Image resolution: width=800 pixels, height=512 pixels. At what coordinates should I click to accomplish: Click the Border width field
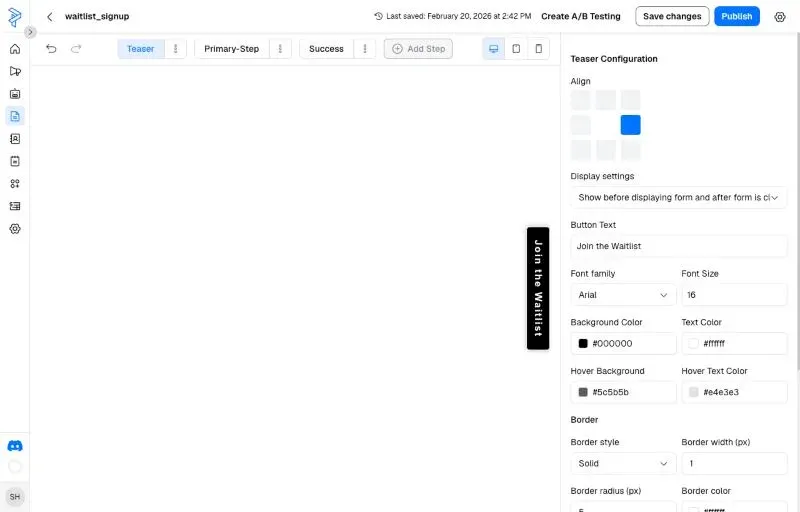tap(734, 464)
